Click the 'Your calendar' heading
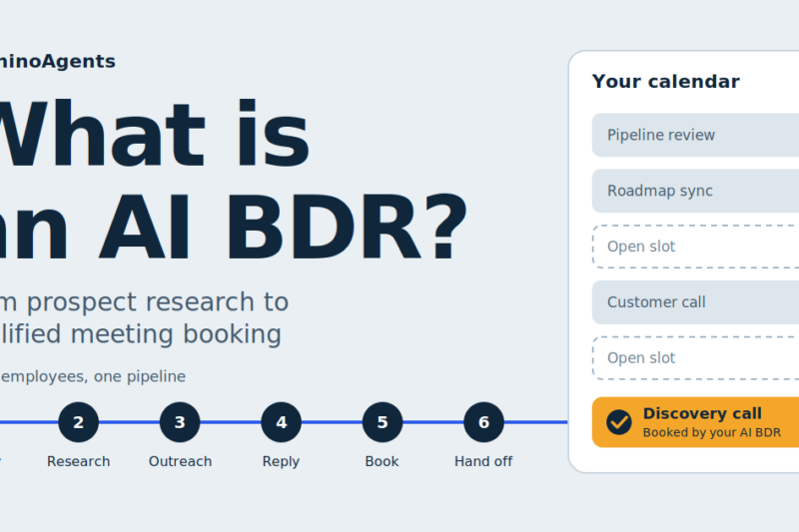The width and height of the screenshot is (799, 532). pos(665,82)
